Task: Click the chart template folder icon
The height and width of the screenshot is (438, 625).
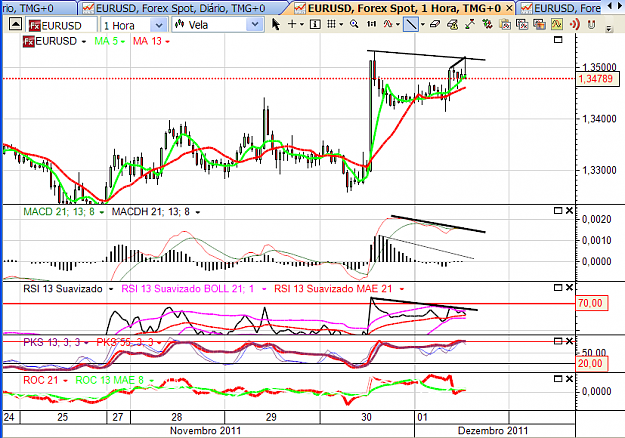Action: pyautogui.click(x=505, y=25)
